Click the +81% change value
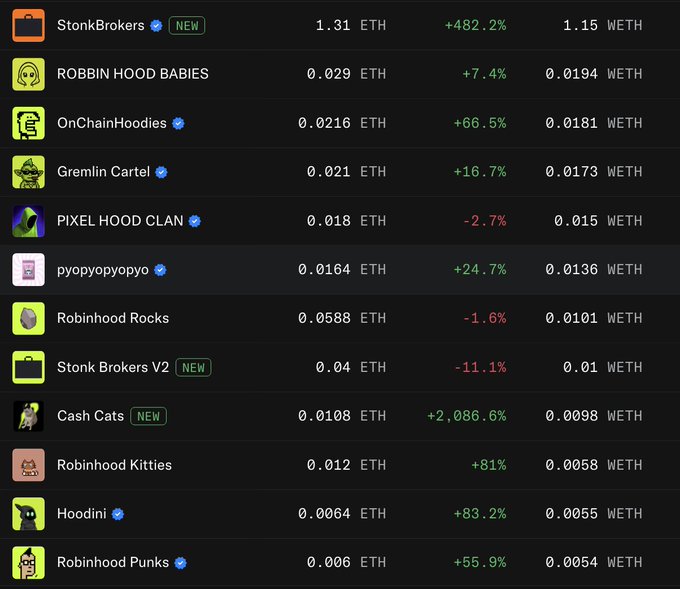 tap(489, 465)
